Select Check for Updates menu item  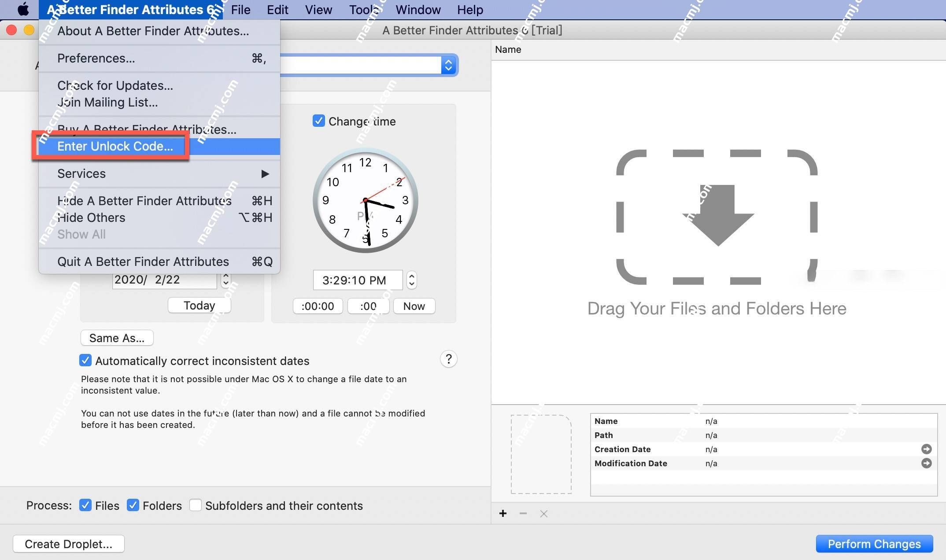pyautogui.click(x=159, y=85)
